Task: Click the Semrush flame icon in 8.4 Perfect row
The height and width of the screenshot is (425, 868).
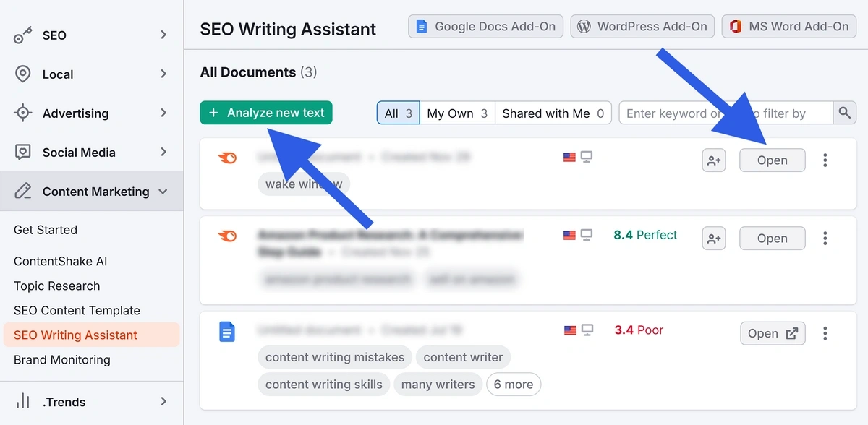Action: coord(227,236)
